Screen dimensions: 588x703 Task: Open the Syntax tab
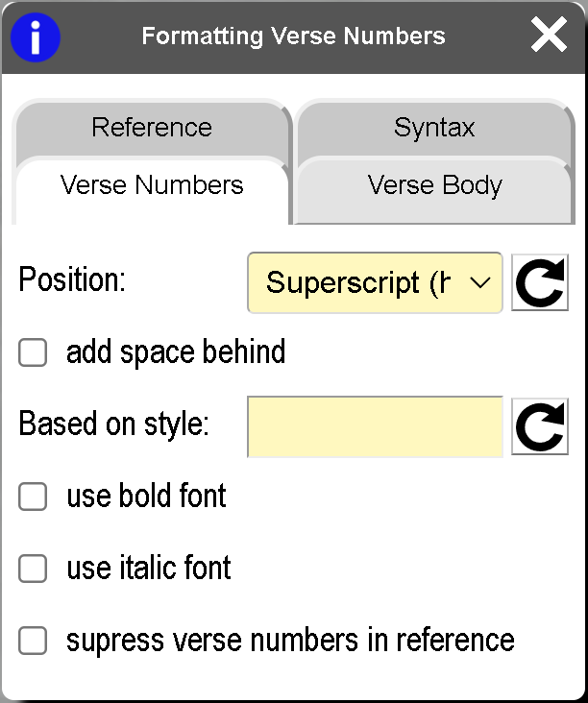point(434,127)
